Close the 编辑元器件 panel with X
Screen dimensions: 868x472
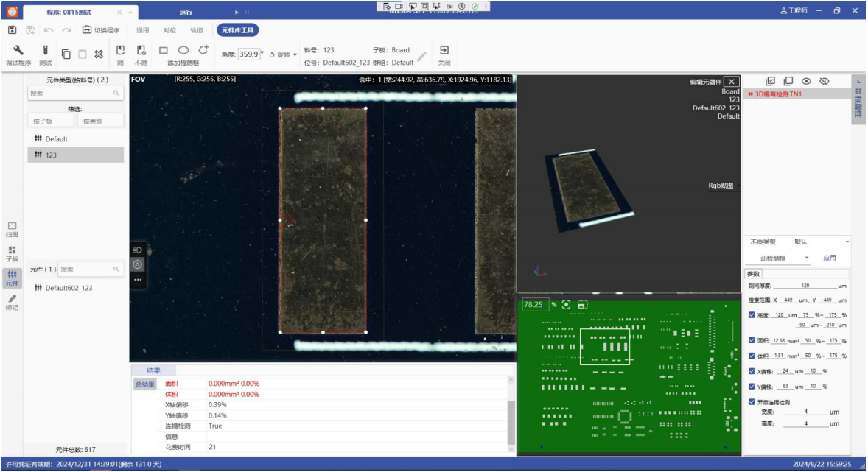tap(731, 82)
